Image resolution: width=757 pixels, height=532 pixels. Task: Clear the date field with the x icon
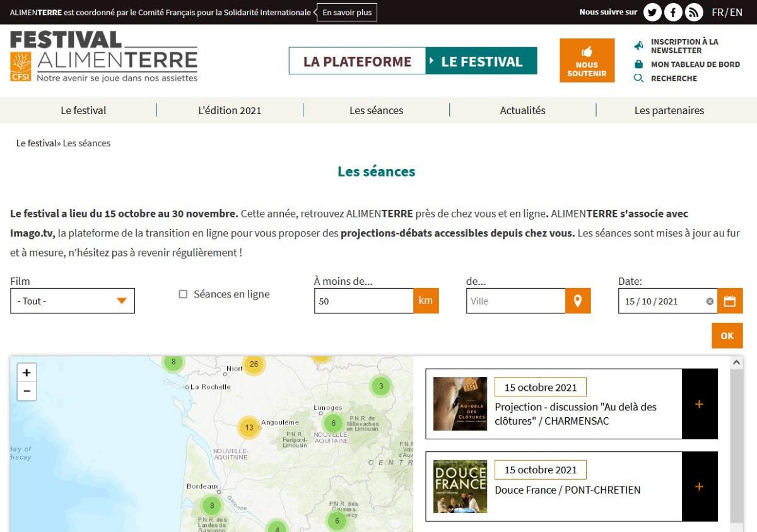pos(710,301)
